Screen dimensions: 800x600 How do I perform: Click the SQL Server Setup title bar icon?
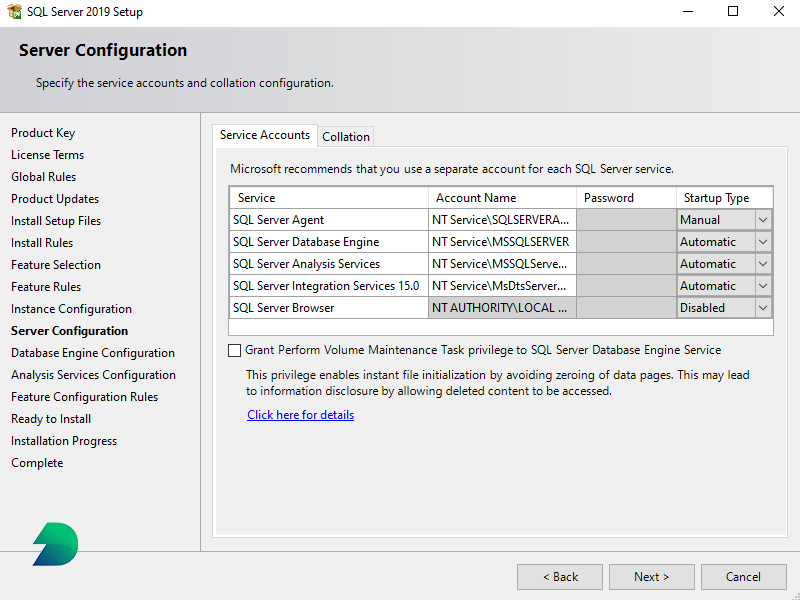coord(13,12)
